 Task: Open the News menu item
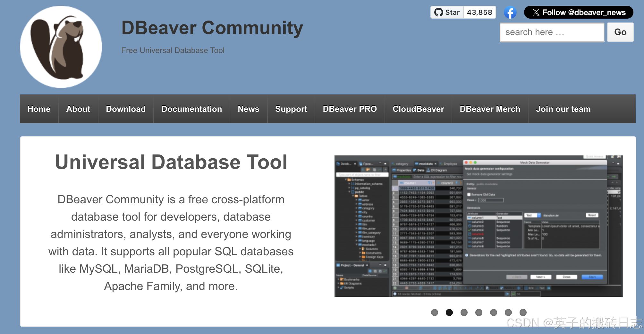[249, 109]
